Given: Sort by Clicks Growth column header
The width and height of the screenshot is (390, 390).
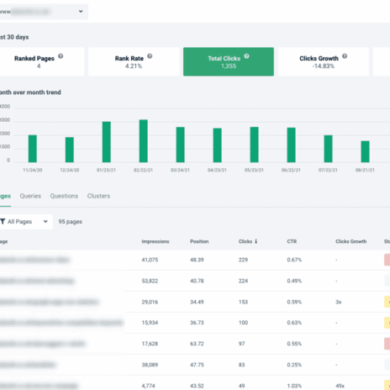Looking at the screenshot, I should click(351, 241).
